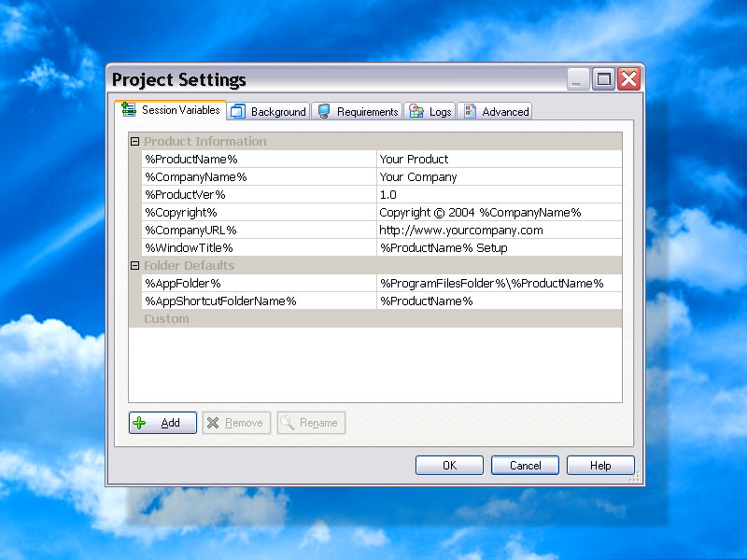Switch to the Logs tab
The image size is (747, 560).
(x=430, y=111)
